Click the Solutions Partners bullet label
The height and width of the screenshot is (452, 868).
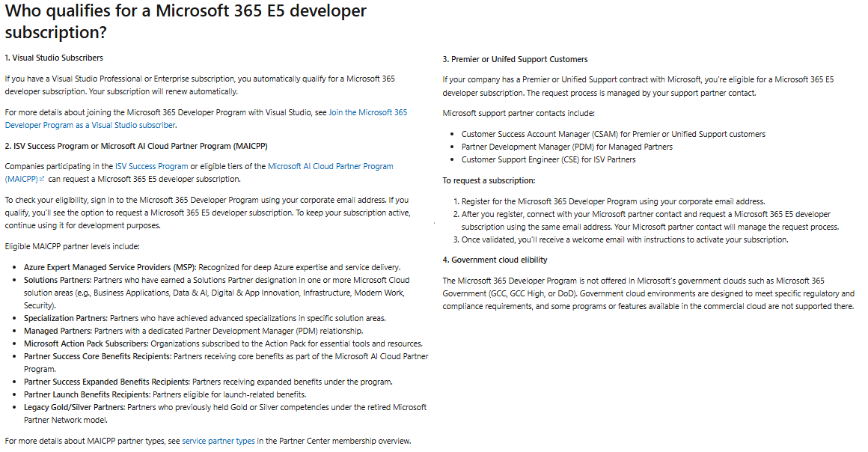point(58,280)
